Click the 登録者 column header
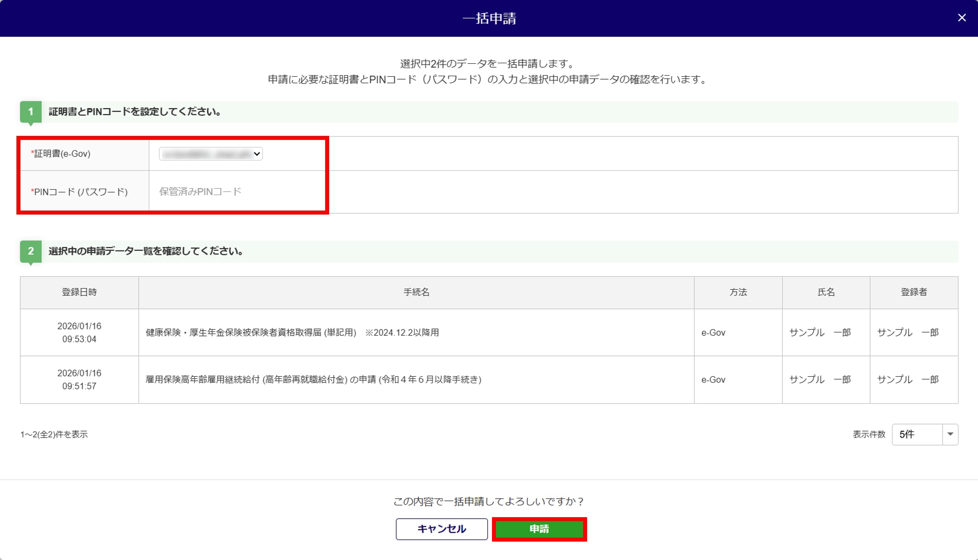The height and width of the screenshot is (560, 978). point(913,292)
